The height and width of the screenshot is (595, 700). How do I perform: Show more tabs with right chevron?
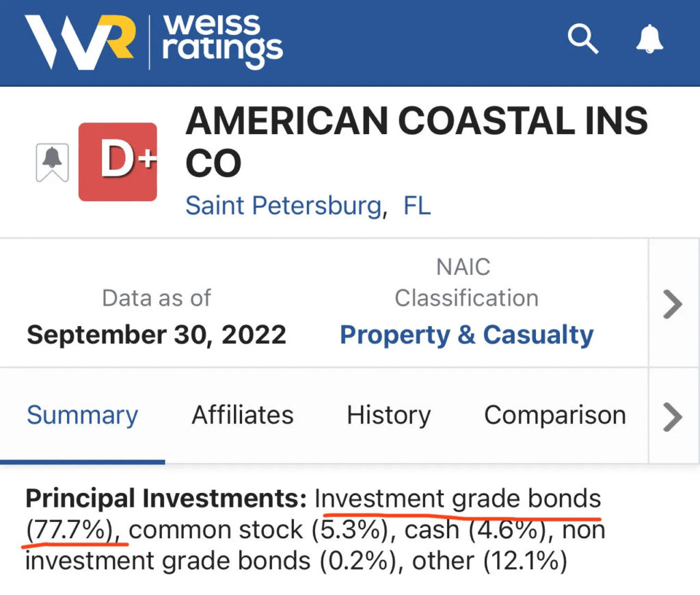673,416
